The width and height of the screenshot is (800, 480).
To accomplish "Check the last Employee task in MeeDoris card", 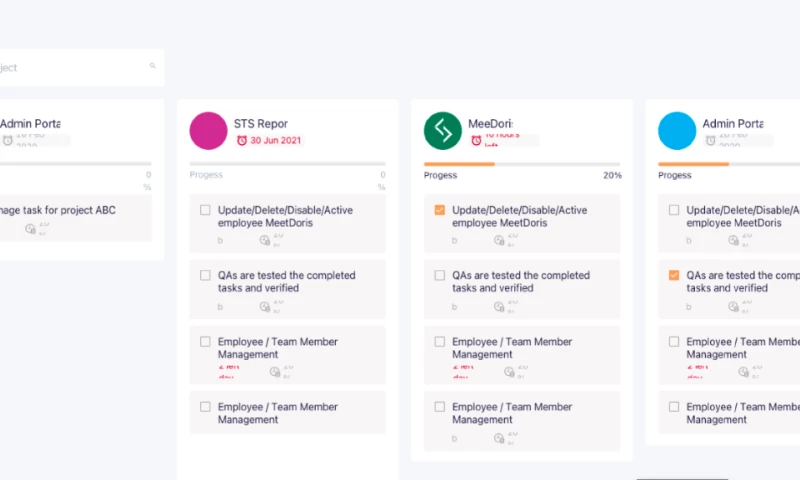I will tap(440, 407).
